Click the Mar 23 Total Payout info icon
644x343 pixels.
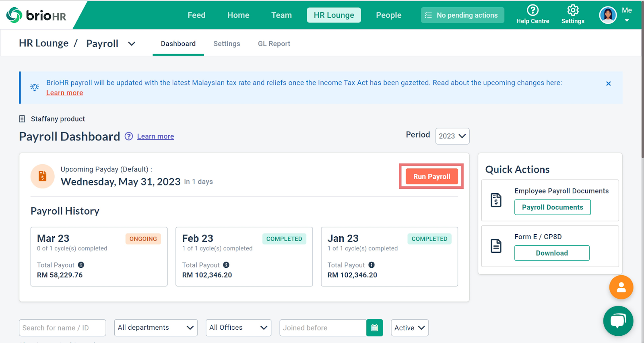coord(81,265)
